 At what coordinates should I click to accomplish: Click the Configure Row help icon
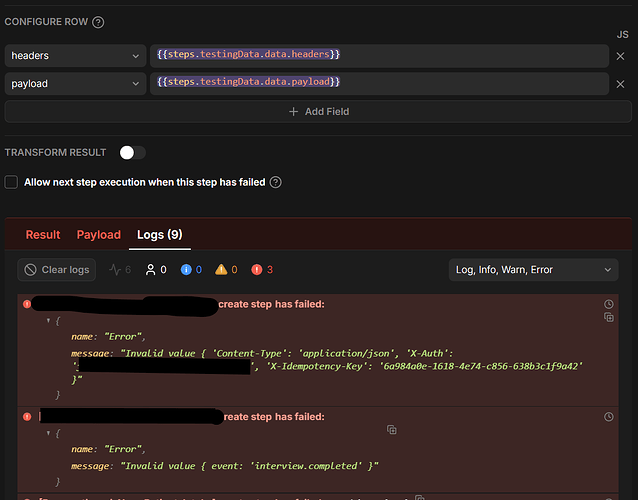click(98, 22)
